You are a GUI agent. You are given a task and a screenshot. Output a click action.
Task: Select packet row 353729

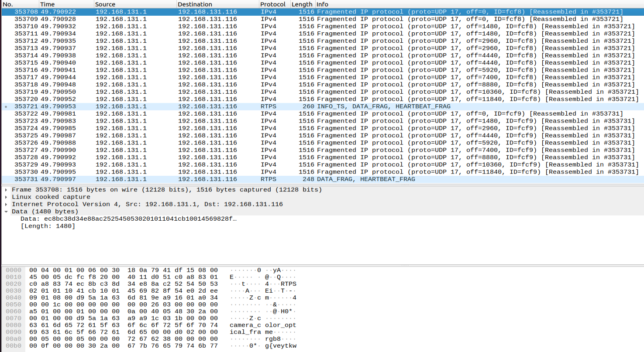pyautogui.click(x=322, y=164)
